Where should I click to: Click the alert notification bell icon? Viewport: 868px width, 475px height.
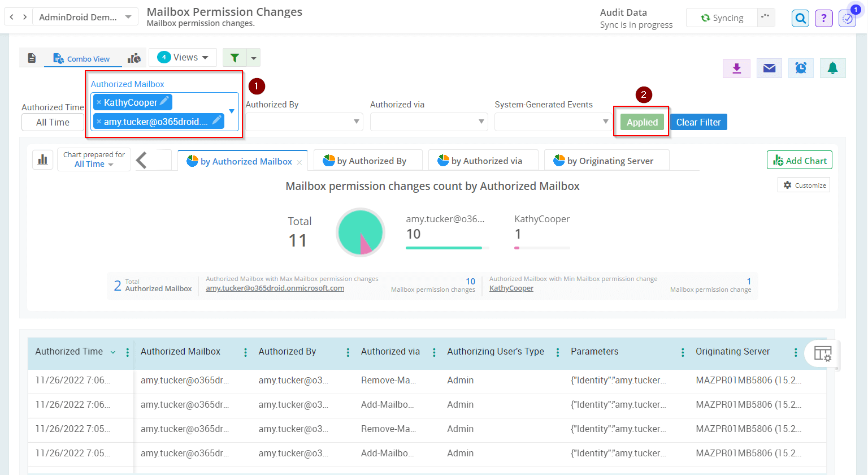pos(832,68)
